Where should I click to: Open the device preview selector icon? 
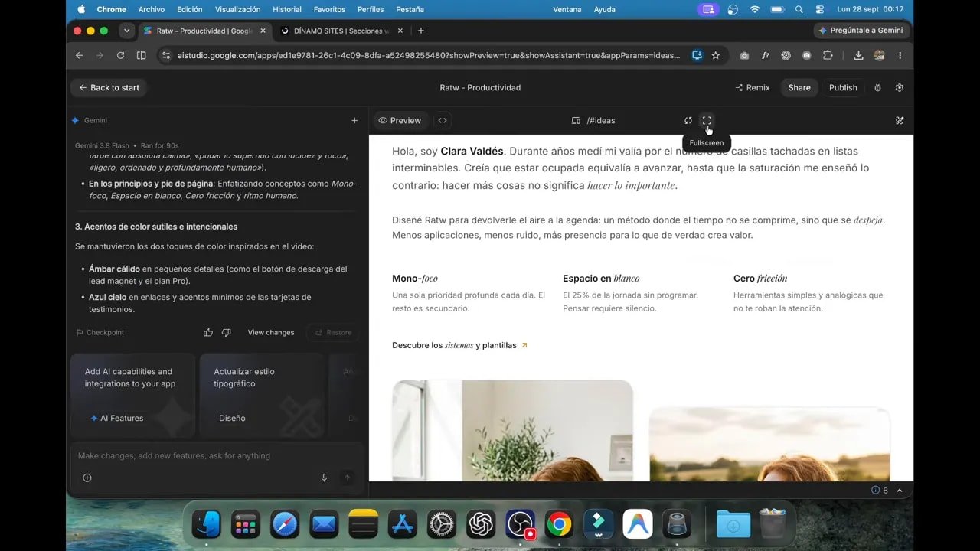(576, 120)
